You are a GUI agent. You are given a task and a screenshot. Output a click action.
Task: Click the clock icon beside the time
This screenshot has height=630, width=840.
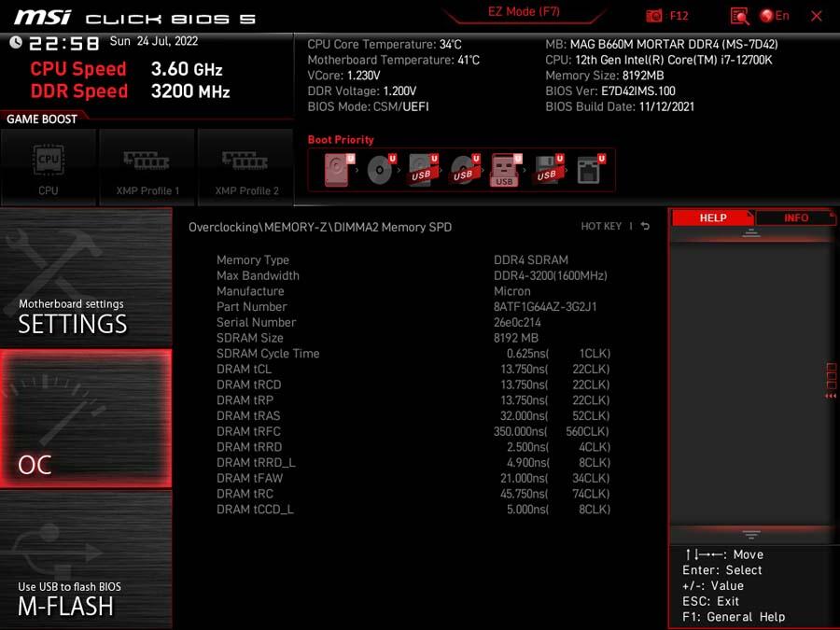coord(16,42)
